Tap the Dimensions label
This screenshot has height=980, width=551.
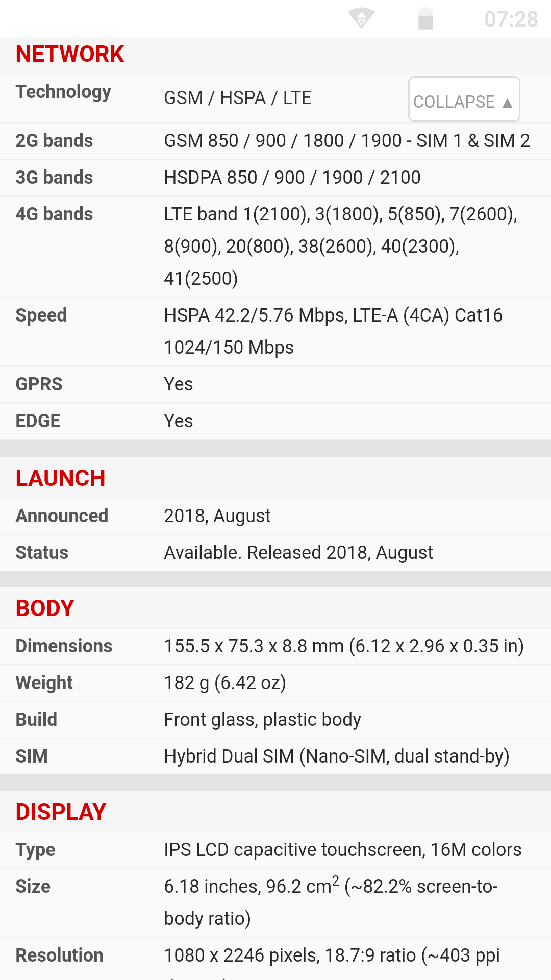pyautogui.click(x=64, y=646)
